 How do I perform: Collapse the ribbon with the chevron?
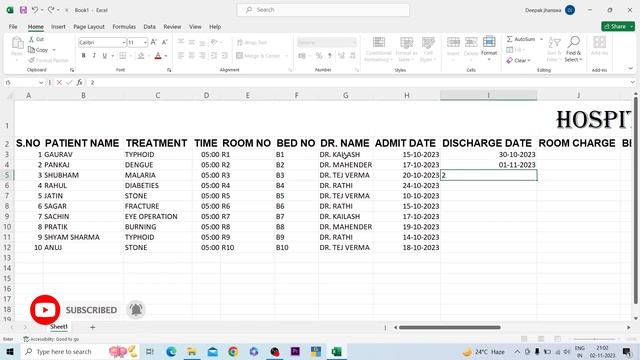click(x=630, y=69)
